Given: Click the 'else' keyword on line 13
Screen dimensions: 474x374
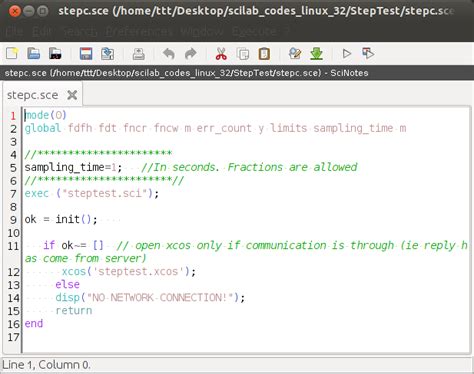Looking at the screenshot, I should 67,284.
